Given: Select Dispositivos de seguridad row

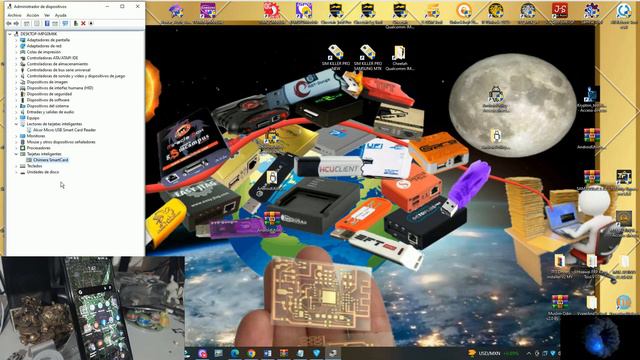Looking at the screenshot, I should 46,94.
